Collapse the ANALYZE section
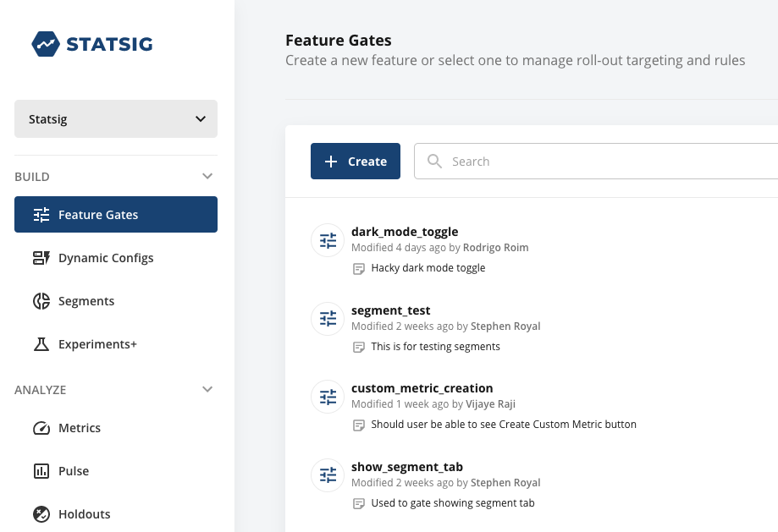Screen dimensions: 778x532 [x=207, y=390]
